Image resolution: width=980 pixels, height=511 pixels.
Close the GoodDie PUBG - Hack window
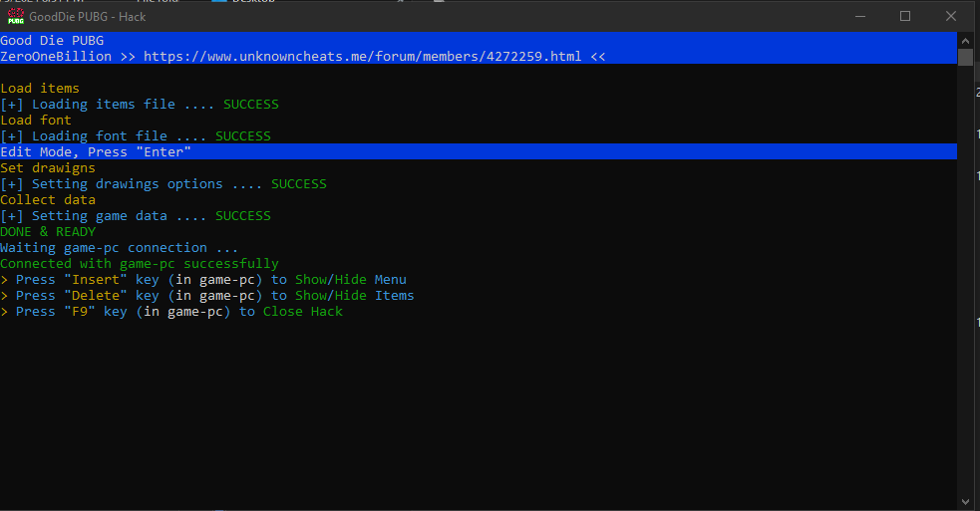[951, 16]
